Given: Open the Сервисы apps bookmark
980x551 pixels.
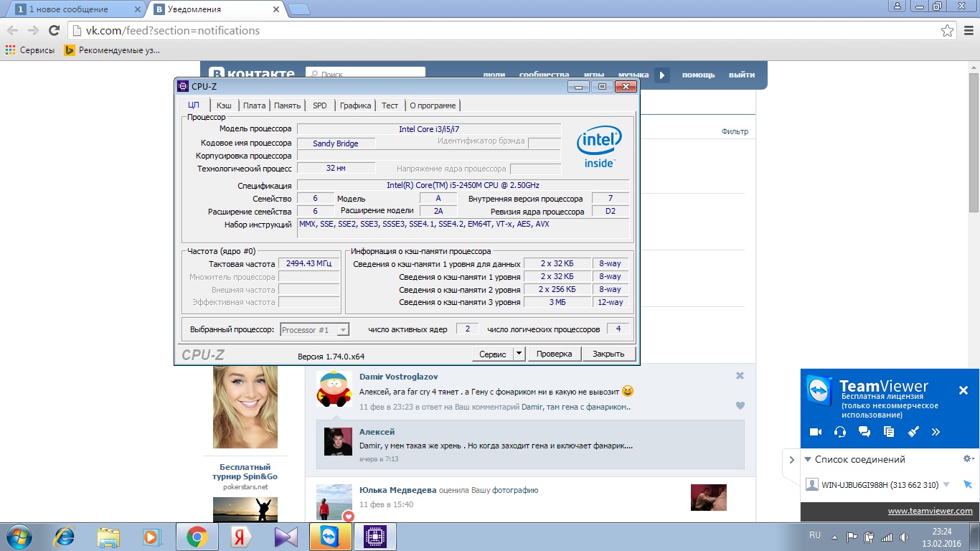Looking at the screenshot, I should coord(30,50).
